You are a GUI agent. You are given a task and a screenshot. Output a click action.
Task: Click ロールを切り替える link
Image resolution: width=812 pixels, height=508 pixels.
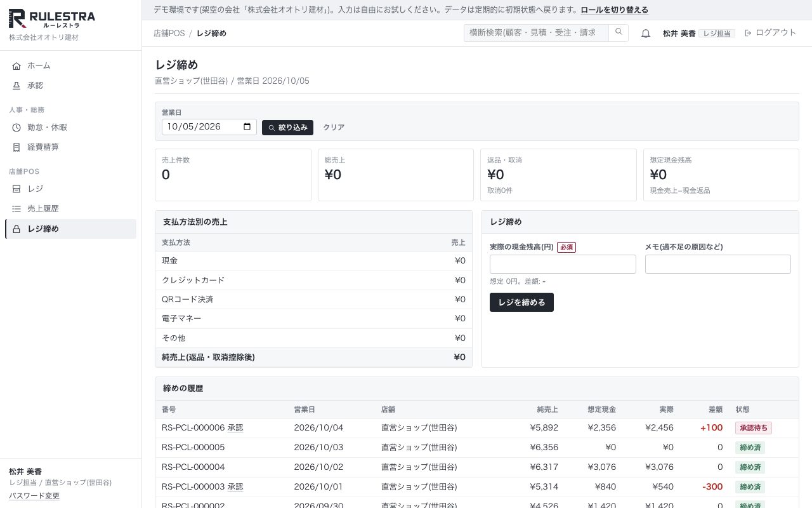[615, 10]
